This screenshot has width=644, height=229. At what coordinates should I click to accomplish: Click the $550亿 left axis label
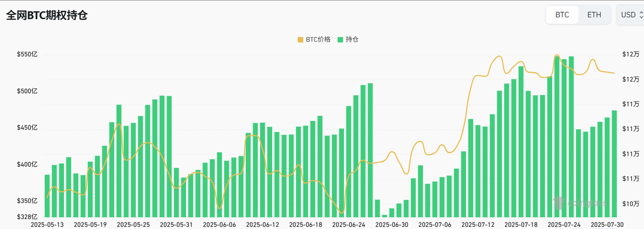click(x=27, y=55)
